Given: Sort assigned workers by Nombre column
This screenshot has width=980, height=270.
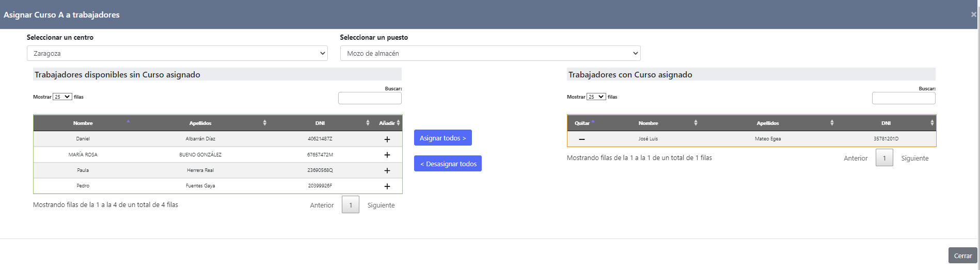Looking at the screenshot, I should pos(649,123).
